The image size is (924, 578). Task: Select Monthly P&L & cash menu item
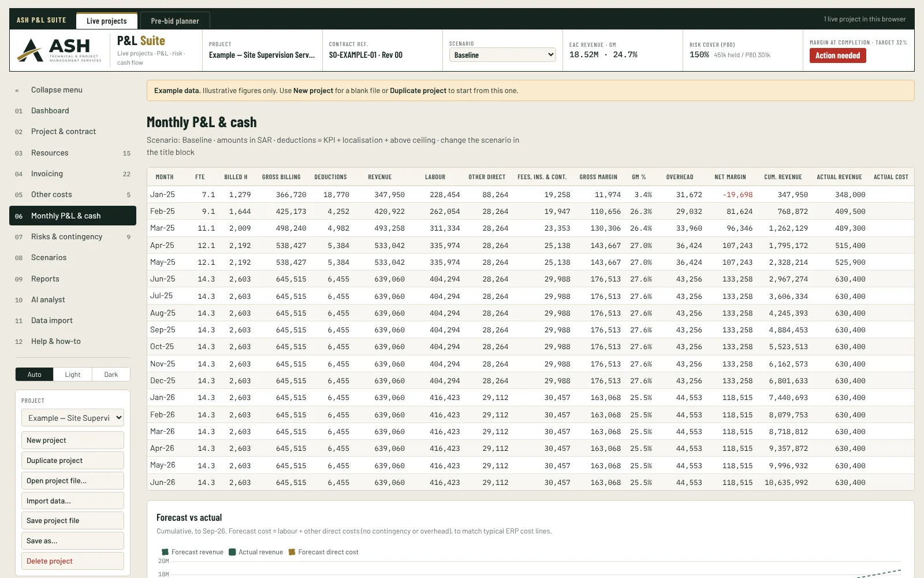tap(73, 216)
